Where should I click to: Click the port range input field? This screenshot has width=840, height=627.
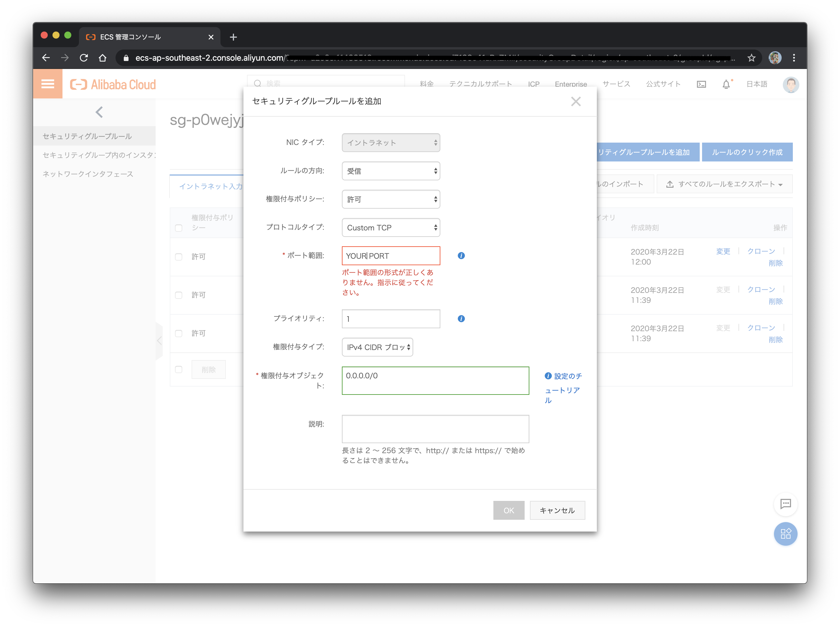[391, 256]
